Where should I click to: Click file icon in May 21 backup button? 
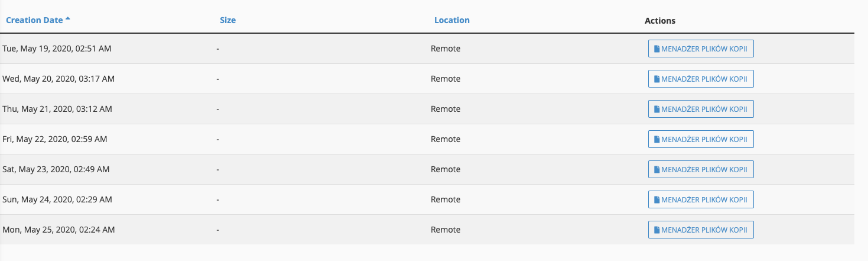pos(656,109)
